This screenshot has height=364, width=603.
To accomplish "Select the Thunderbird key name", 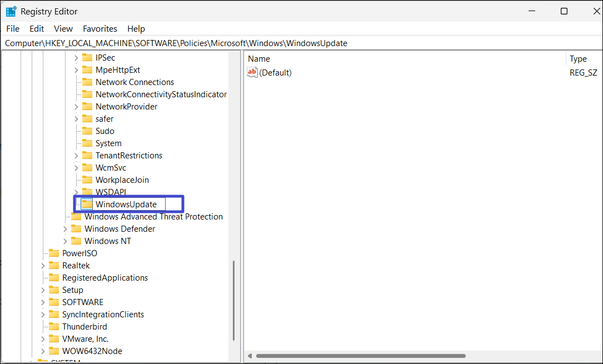I will [x=84, y=327].
